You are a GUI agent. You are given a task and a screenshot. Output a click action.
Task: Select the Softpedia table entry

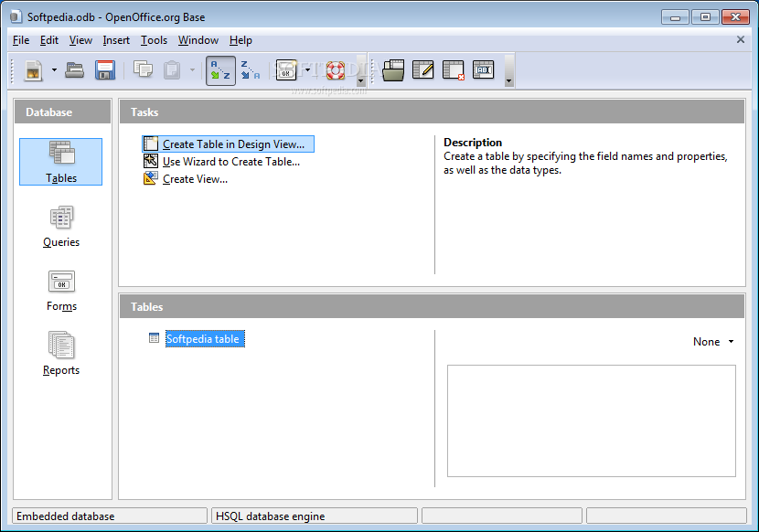(205, 339)
